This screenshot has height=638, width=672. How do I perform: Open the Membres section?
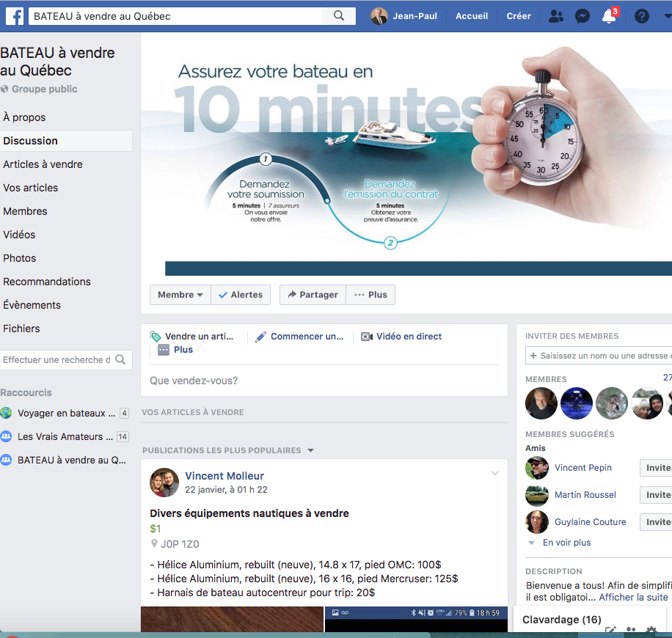[x=25, y=211]
